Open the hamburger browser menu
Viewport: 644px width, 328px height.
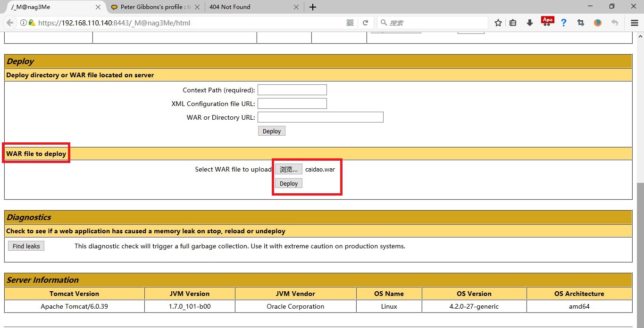coord(634,23)
